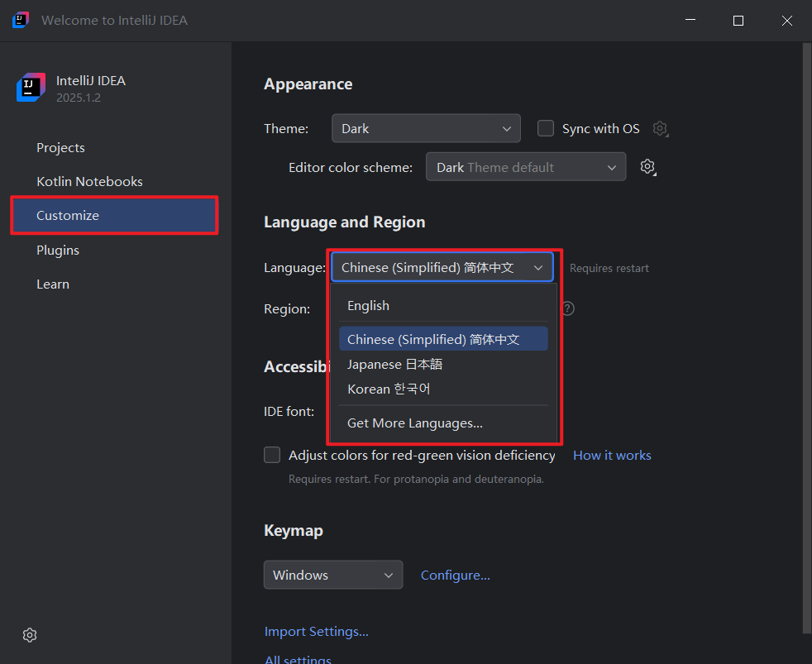Open the How it works link
This screenshot has height=664, width=812.
612,456
